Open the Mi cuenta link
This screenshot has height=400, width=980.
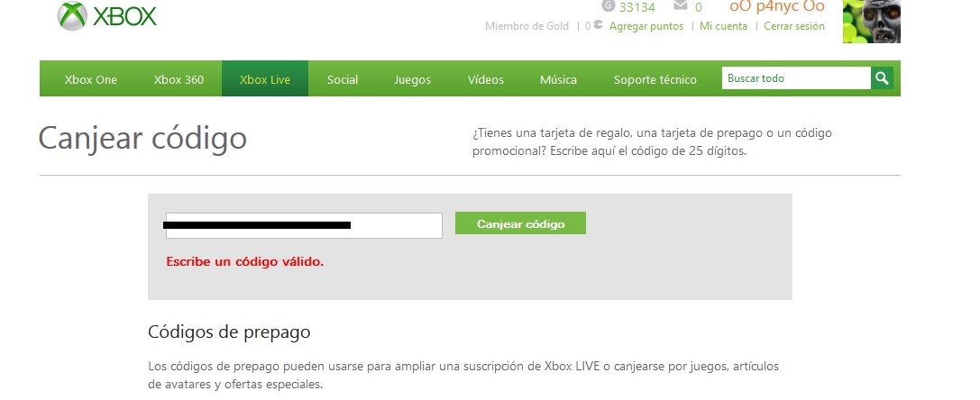723,26
